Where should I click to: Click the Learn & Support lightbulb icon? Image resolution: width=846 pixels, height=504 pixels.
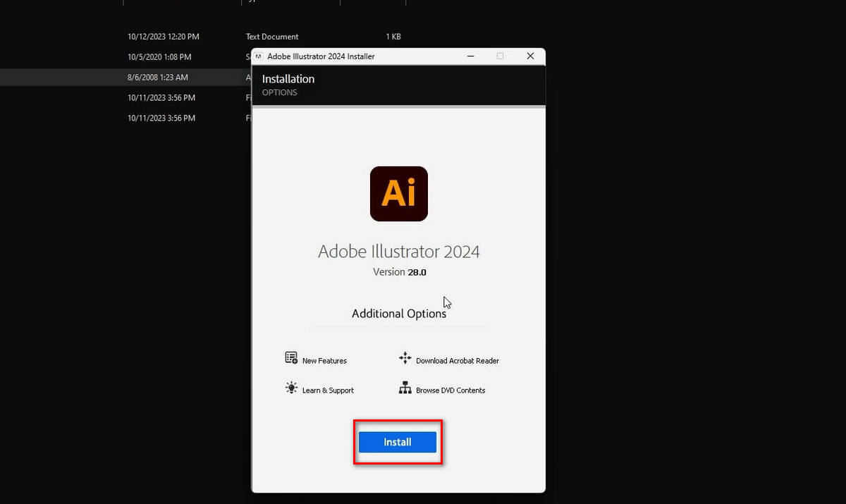click(x=291, y=388)
